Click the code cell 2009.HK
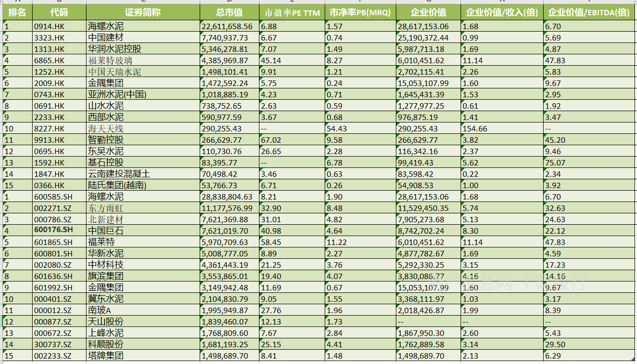Image resolution: width=637 pixels, height=364 pixels. tap(59, 83)
